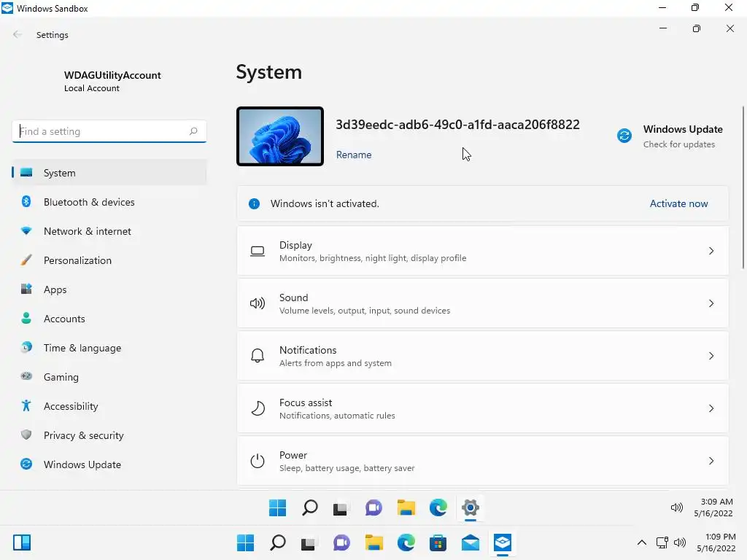This screenshot has height=560, width=747.
Task: Switch to Accounts settings
Action: point(109,319)
